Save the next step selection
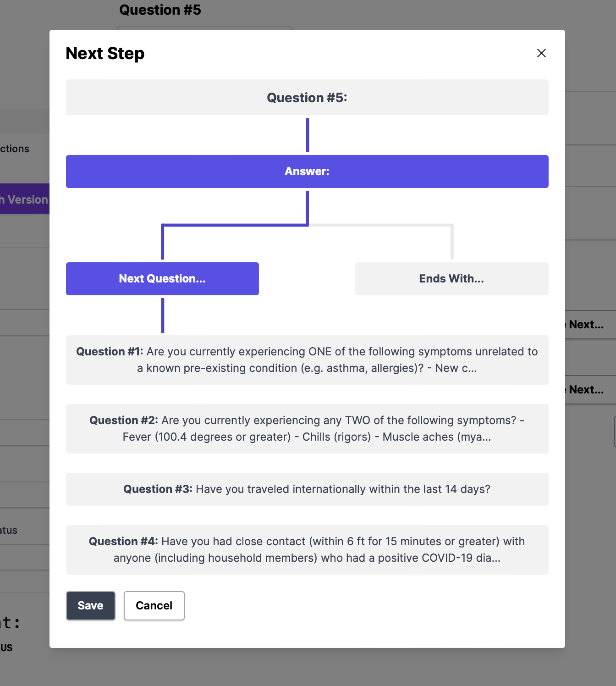The image size is (616, 686). pyautogui.click(x=91, y=606)
